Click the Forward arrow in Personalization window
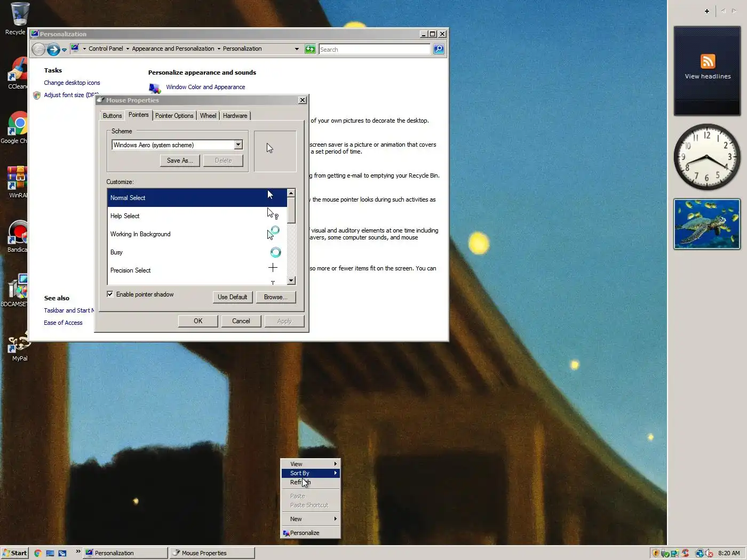 [53, 50]
